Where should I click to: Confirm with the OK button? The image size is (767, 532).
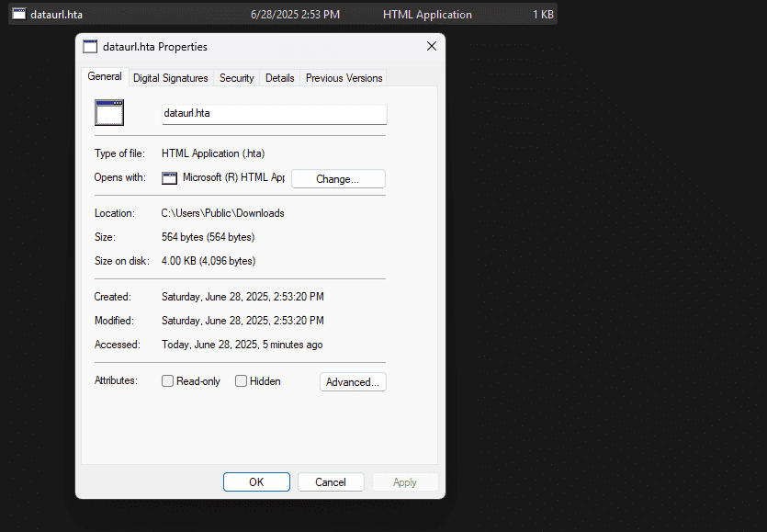[x=256, y=482]
